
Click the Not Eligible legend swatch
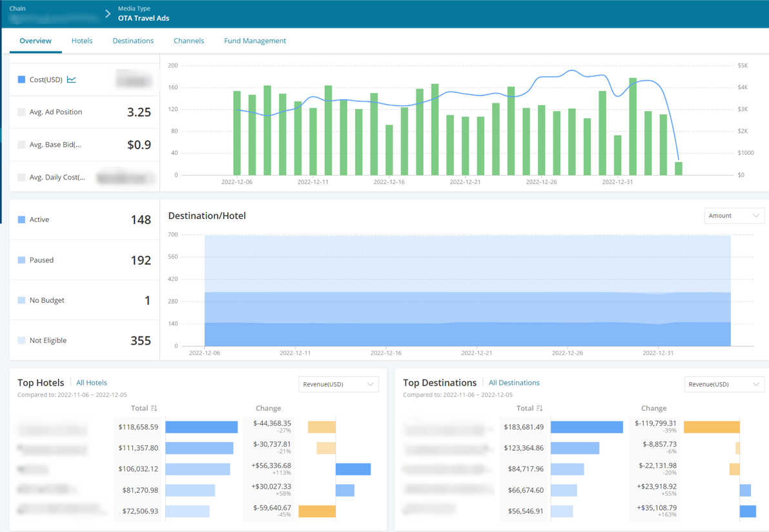pyautogui.click(x=21, y=340)
